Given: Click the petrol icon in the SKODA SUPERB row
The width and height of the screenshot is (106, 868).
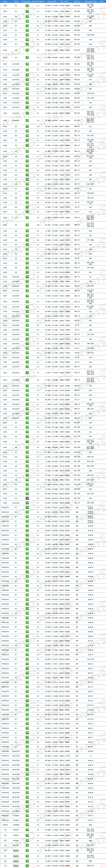Looking at the screenshot, I should pos(27,825).
